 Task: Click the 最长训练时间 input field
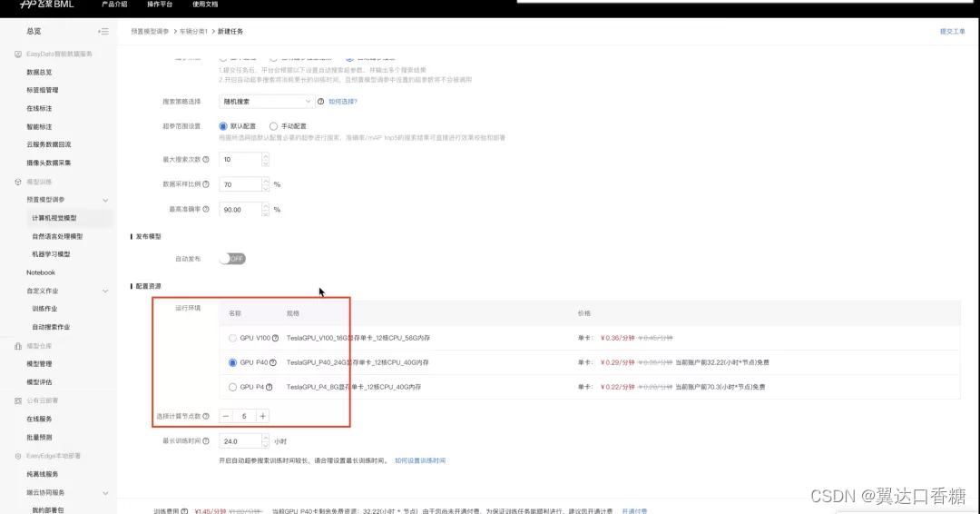[240, 441]
